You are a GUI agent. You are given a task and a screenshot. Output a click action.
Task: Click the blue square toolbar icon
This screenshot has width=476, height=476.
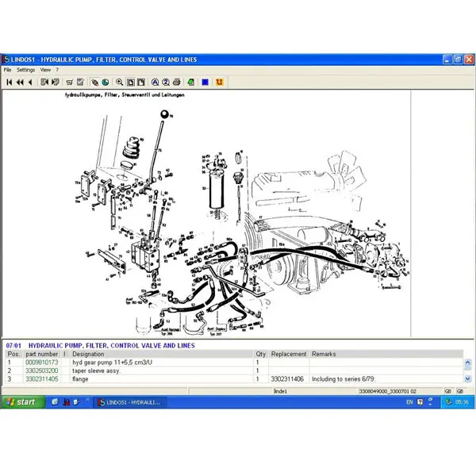pyautogui.click(x=205, y=83)
